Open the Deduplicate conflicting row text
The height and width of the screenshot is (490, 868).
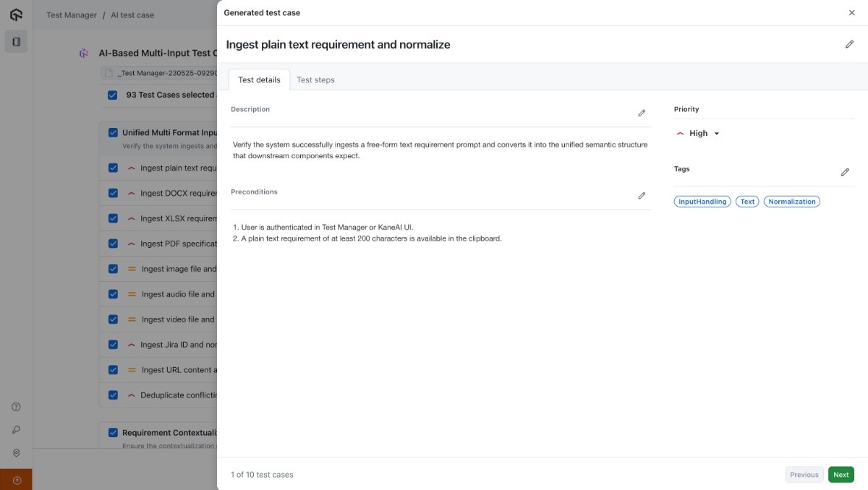click(x=179, y=395)
